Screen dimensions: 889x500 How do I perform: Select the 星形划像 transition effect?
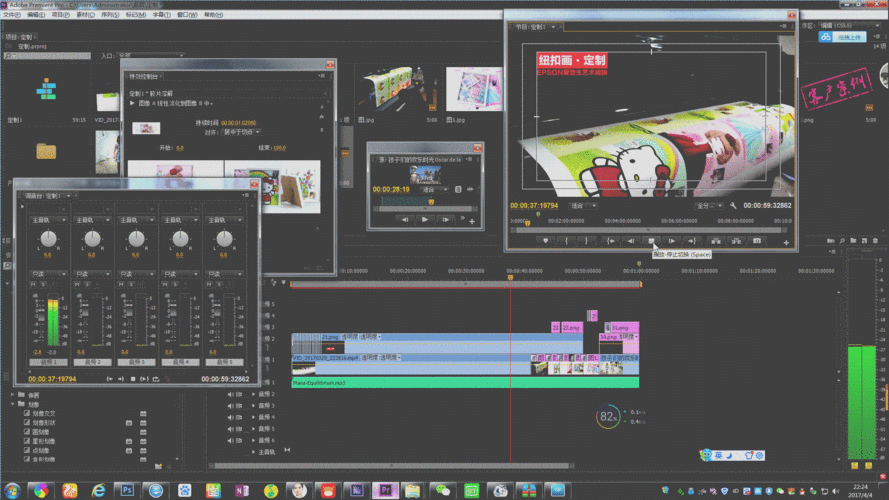click(44, 441)
